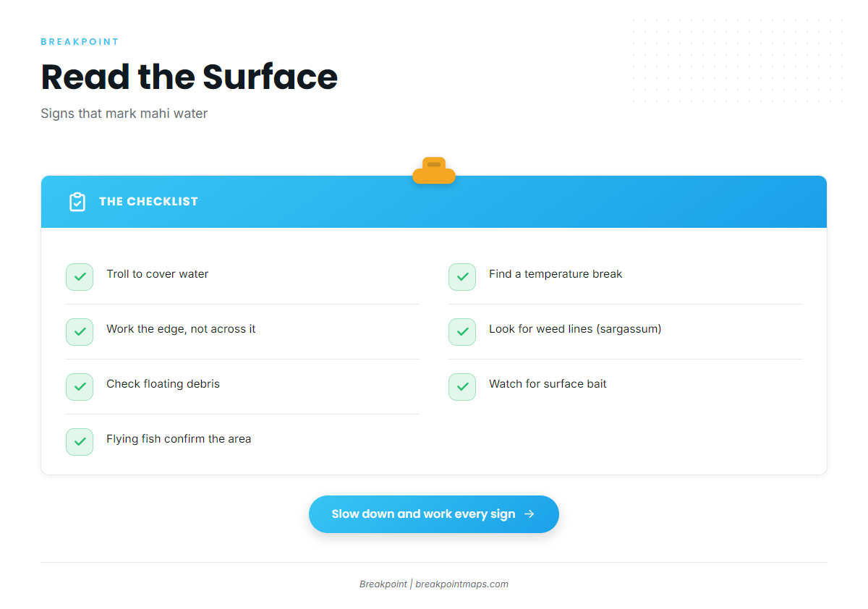Click the clipboard checklist icon
Viewport: 868px width, 609px height.
(x=77, y=202)
